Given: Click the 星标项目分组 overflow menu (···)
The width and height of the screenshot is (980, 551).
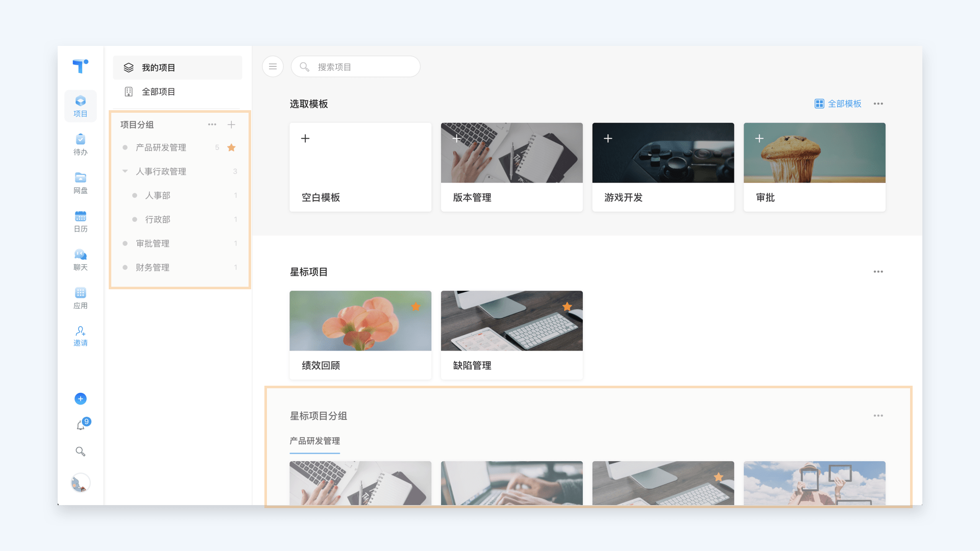Looking at the screenshot, I should [x=878, y=415].
